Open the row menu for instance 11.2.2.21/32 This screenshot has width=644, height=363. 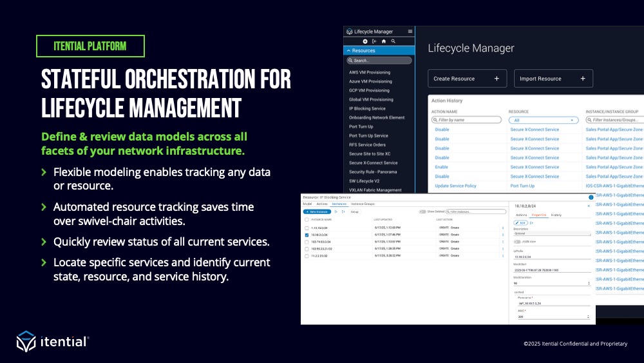tap(503, 256)
